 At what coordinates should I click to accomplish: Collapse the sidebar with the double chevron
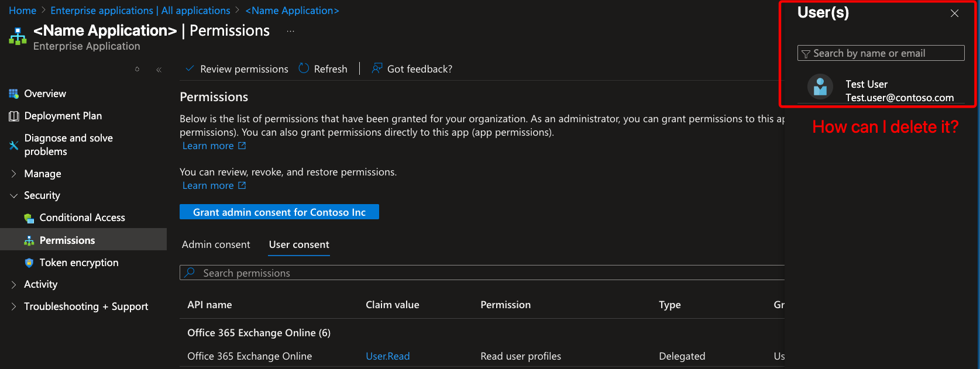[x=159, y=70]
